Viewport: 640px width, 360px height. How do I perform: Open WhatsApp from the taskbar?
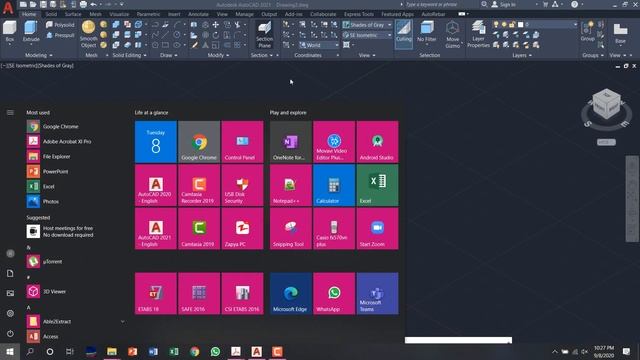pyautogui.click(x=215, y=351)
